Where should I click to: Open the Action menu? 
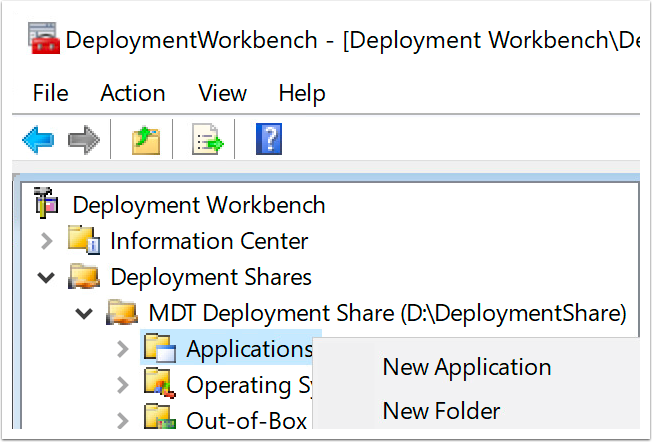point(133,93)
